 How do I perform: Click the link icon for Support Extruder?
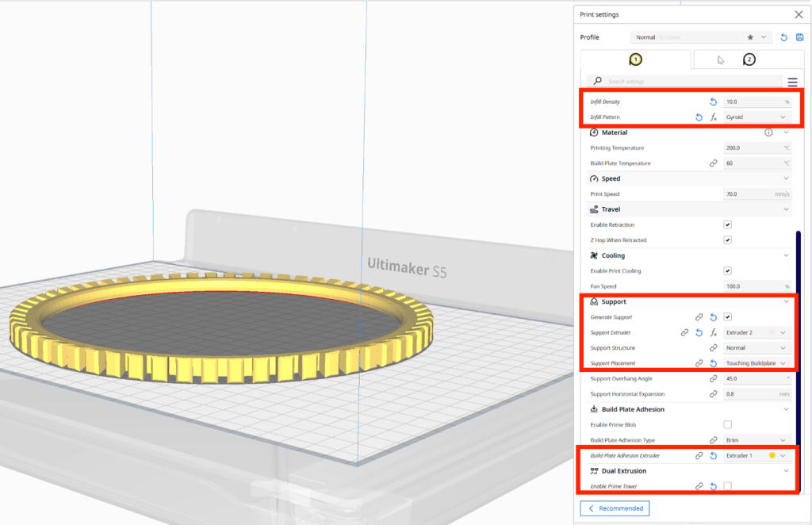click(684, 333)
